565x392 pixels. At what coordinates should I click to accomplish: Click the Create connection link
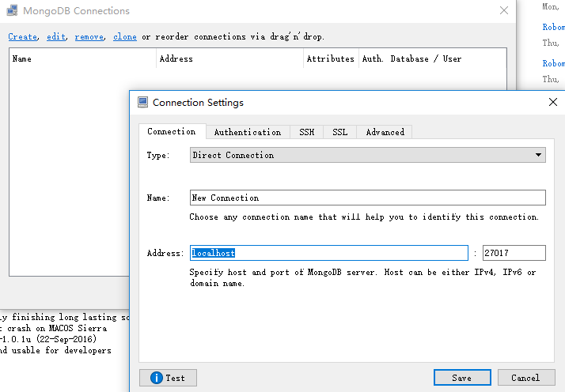[x=22, y=36]
